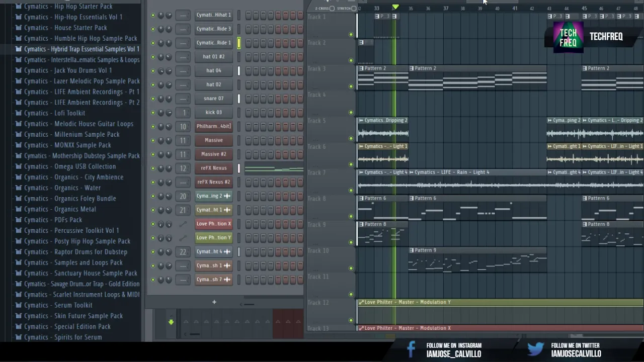The height and width of the screenshot is (362, 644).
Task: Click the playhead marker on the timeline ruler
Action: coord(395,7)
